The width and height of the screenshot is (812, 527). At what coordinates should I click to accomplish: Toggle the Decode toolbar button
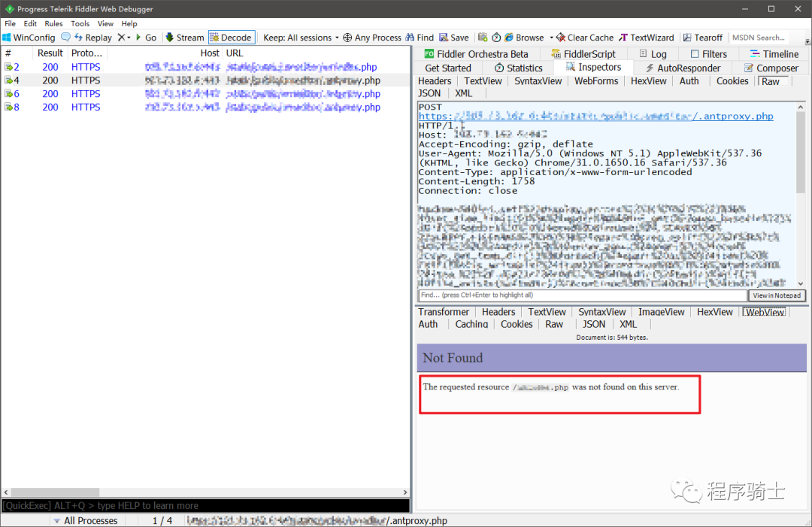tap(232, 38)
